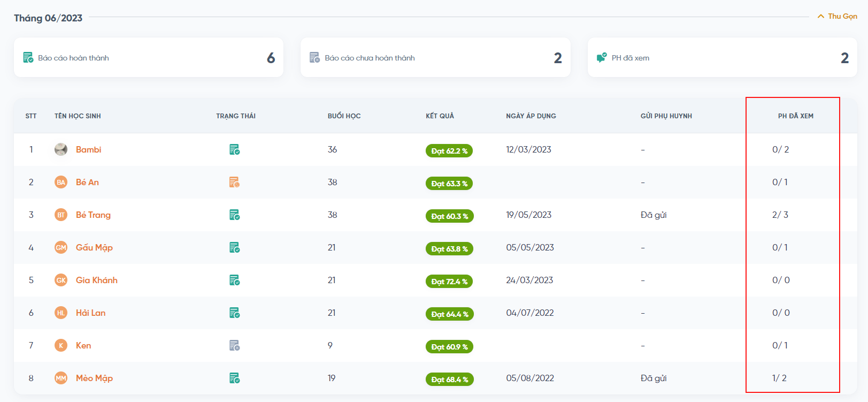Click Bambi's completed report status icon
This screenshot has height=402, width=868.
tap(234, 150)
